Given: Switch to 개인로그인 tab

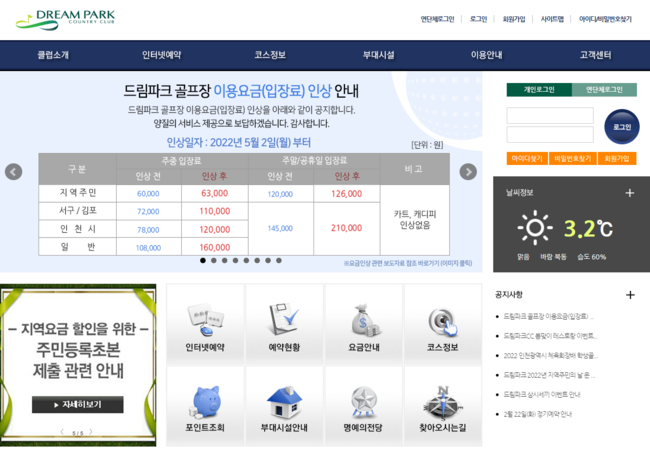Looking at the screenshot, I should tap(539, 90).
